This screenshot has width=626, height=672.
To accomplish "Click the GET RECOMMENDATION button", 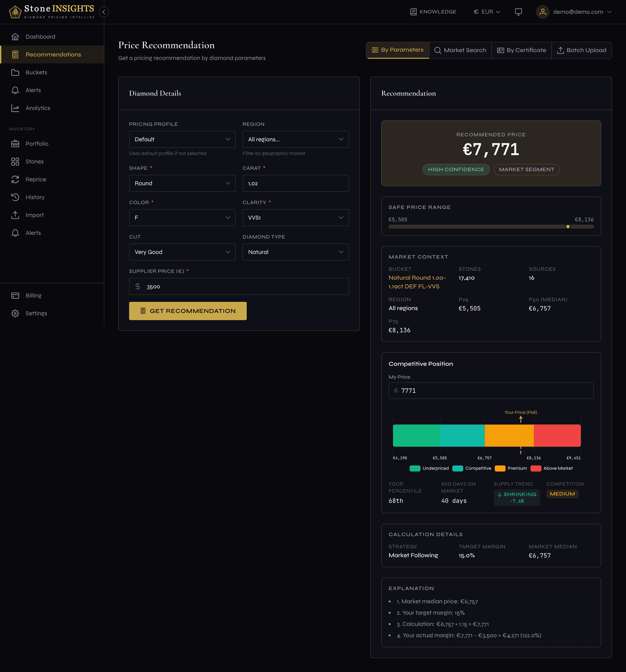I will 187,311.
